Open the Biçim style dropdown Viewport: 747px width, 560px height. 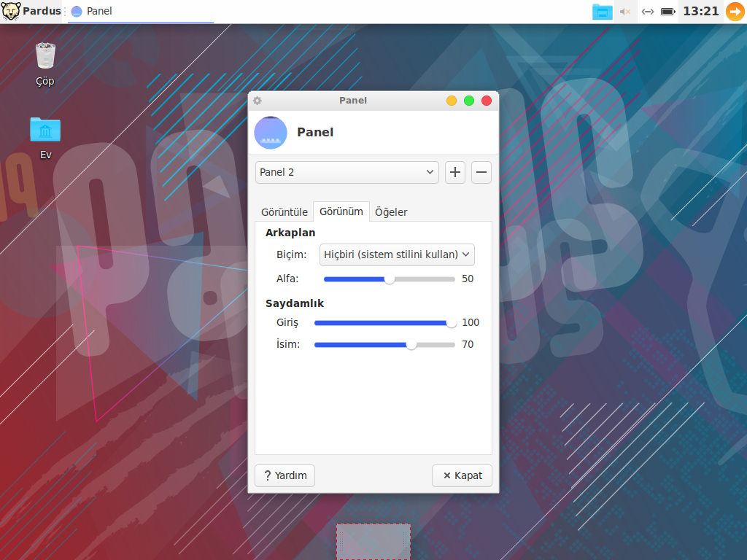pyautogui.click(x=397, y=254)
